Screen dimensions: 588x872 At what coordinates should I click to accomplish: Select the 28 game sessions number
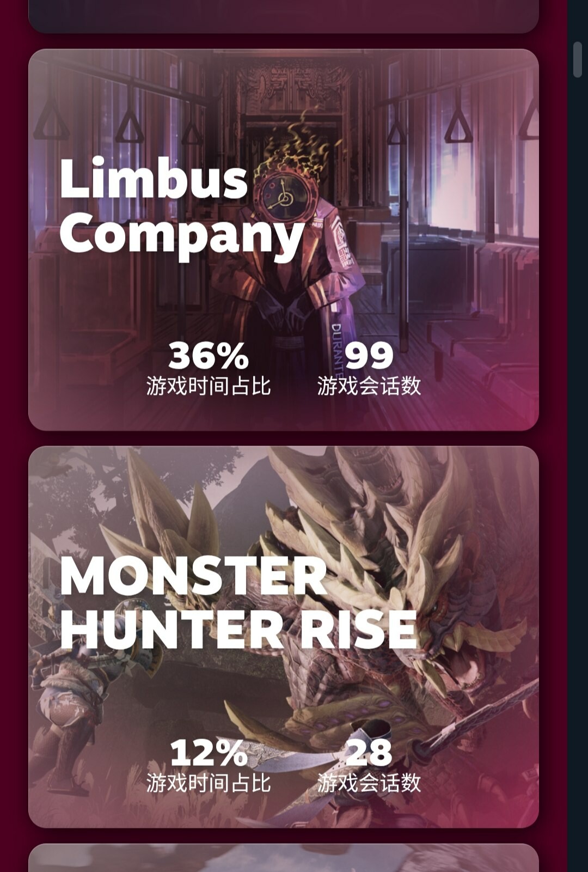(369, 753)
